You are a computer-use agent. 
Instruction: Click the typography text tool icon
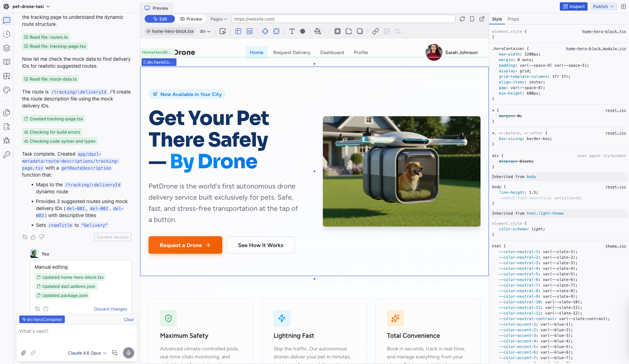[292, 31]
